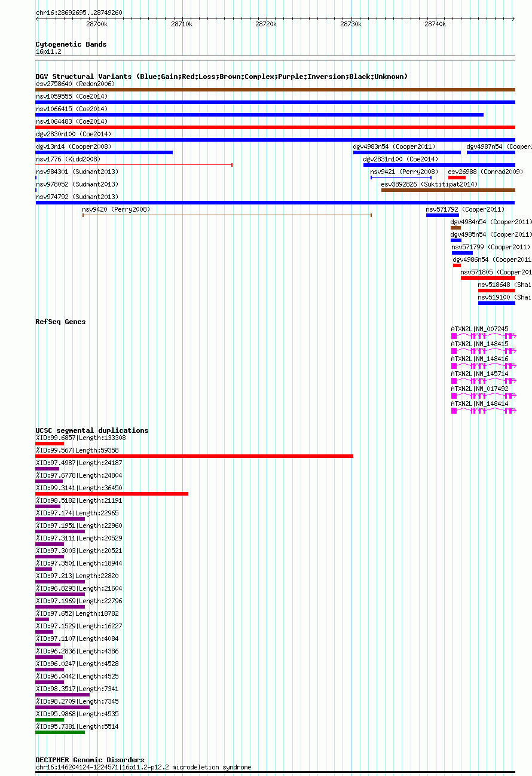Open duplication %ID:95.9868 Length:4535
Screen dimensions: 532x776
50,720
